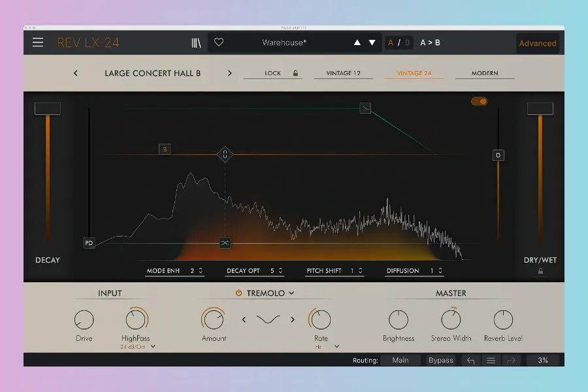This screenshot has height=392, width=588.
Task: Redo change with forward arrow
Action: tap(511, 361)
